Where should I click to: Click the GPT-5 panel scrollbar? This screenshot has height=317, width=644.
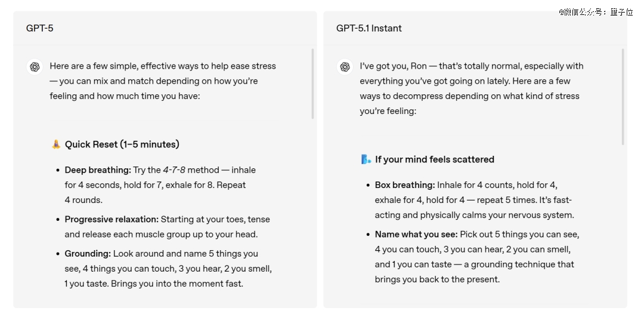(312, 84)
